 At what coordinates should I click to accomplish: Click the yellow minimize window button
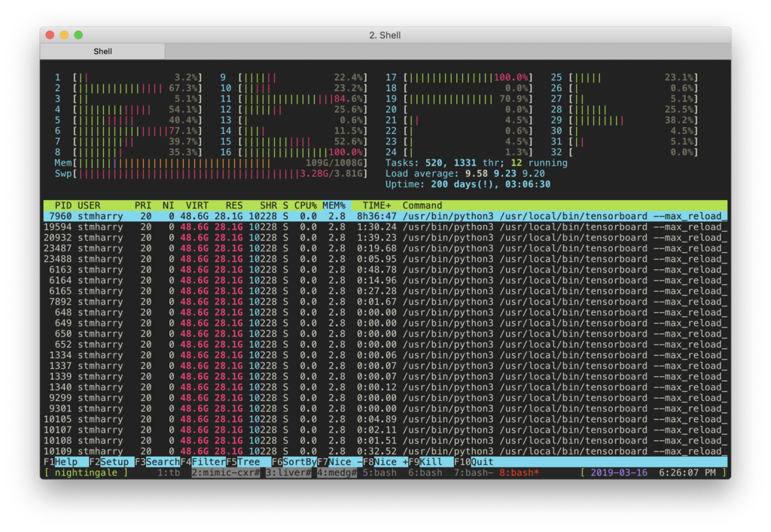64,35
